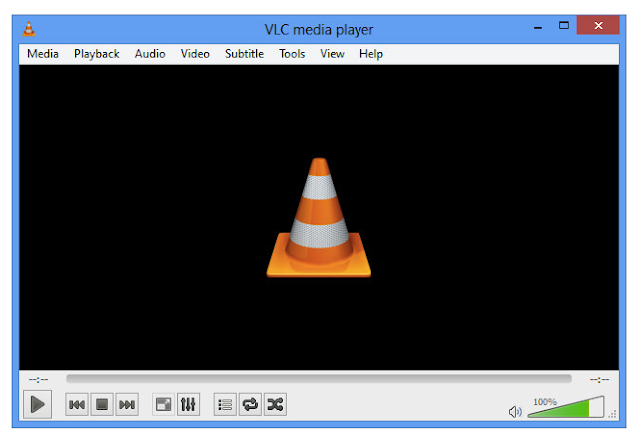Open the Audio menu
The width and height of the screenshot is (640, 436).
150,54
